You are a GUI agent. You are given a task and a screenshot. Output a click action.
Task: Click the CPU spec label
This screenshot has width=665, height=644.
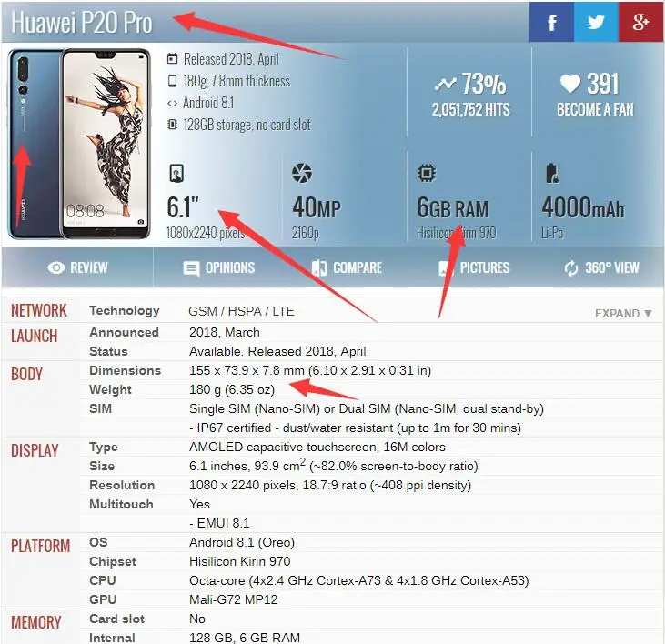tap(102, 580)
